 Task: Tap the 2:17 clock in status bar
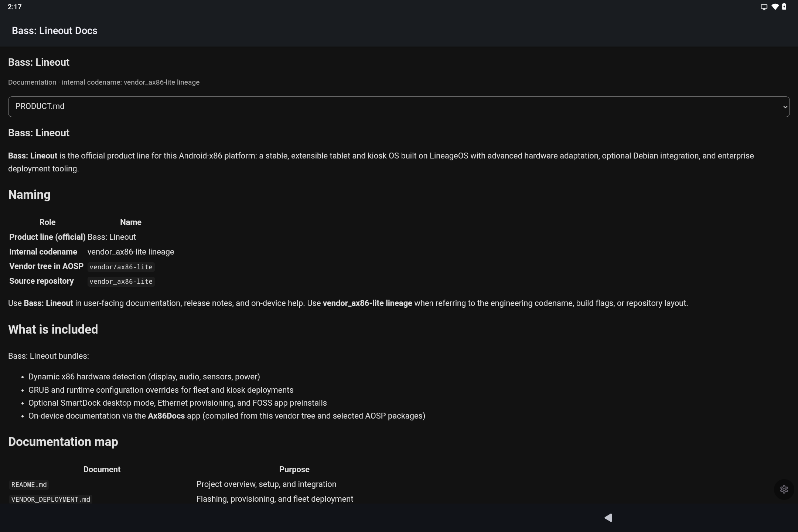point(15,7)
